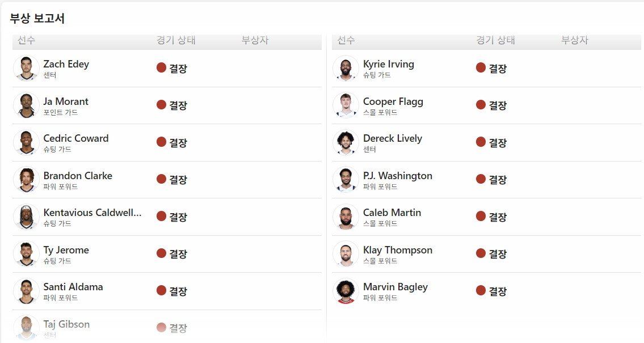Click the Kentavious Caldwell player name
This screenshot has height=343, width=644.
[92, 213]
